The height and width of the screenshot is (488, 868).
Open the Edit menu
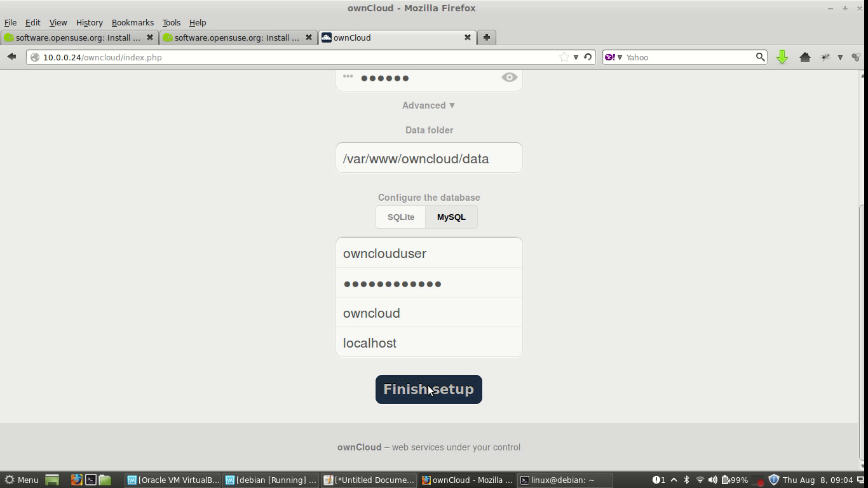[x=32, y=22]
